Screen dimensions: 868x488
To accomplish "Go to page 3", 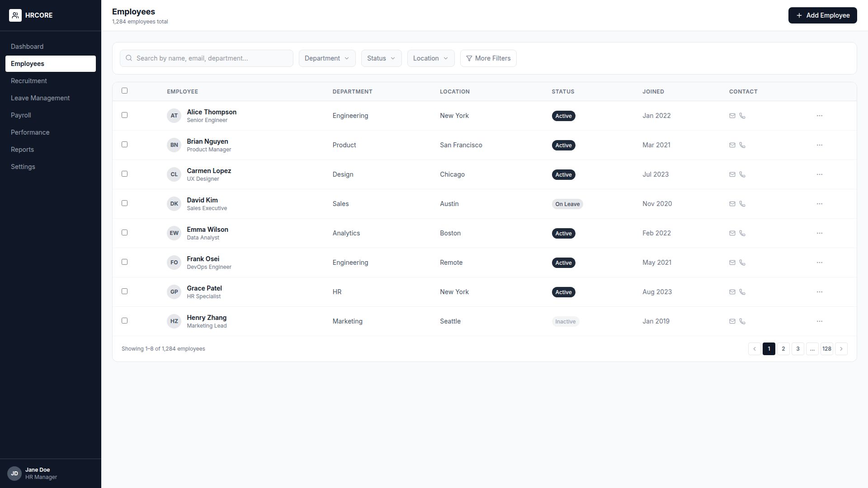I will click(798, 349).
